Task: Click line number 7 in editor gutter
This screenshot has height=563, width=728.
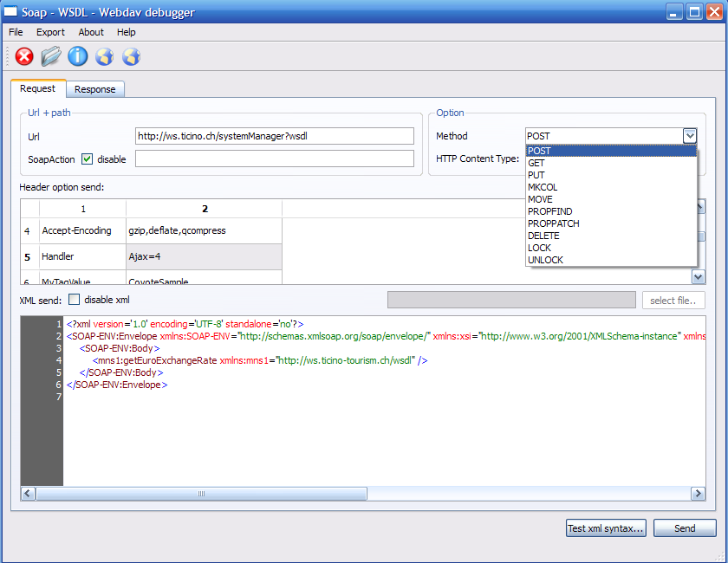Action: click(59, 397)
